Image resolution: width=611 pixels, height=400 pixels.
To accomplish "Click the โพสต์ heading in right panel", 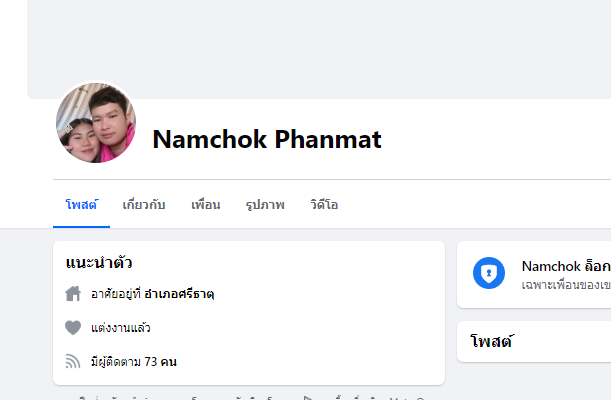I will pyautogui.click(x=491, y=341).
